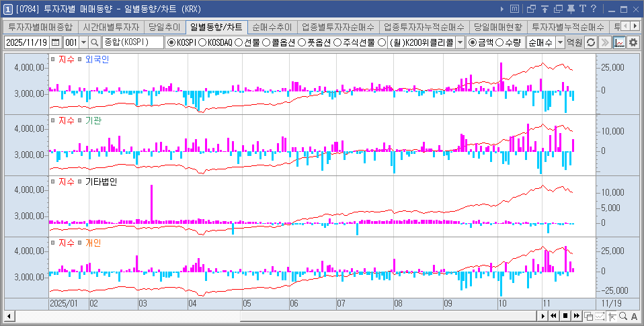Click the T font icon in title bar

coord(582,9)
